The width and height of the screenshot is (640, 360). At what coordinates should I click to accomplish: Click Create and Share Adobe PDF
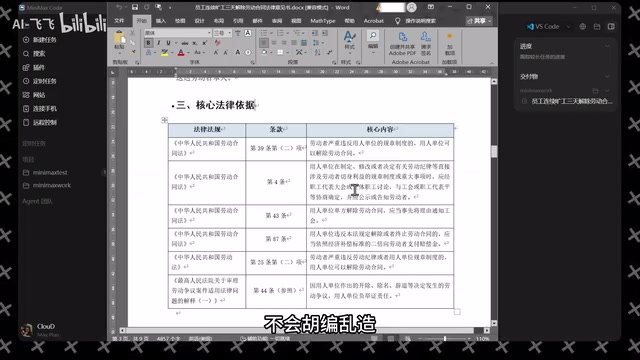pyautogui.click(x=402, y=44)
